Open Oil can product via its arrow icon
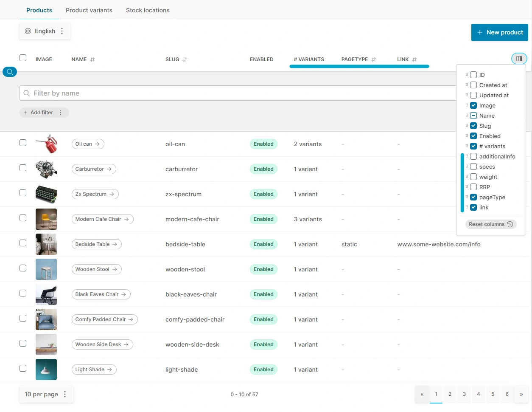This screenshot has width=532, height=412. pyautogui.click(x=98, y=144)
